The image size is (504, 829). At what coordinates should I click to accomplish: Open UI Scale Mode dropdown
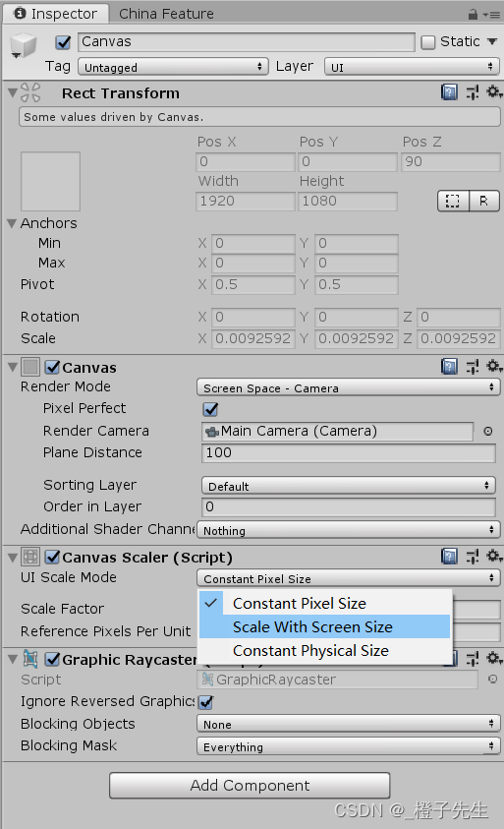(348, 578)
